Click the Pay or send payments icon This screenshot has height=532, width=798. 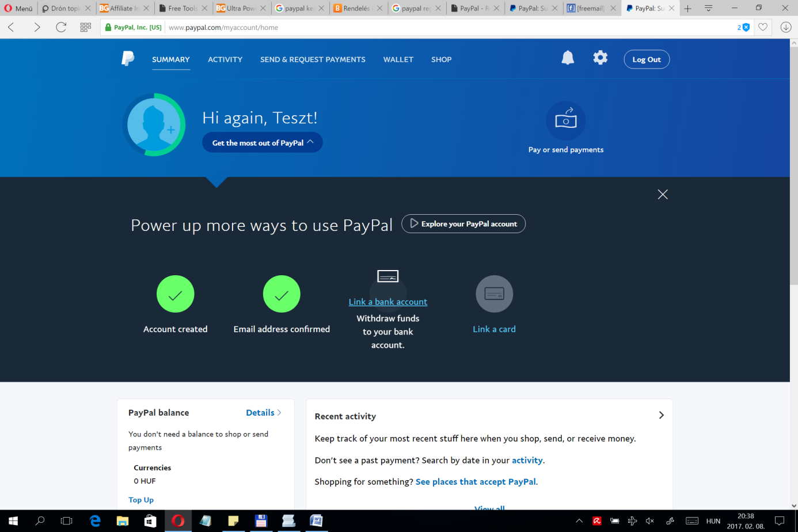point(566,120)
